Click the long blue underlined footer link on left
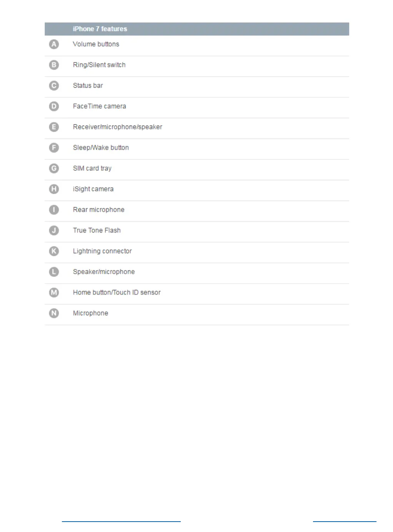The height and width of the screenshot is (532, 393). [x=121, y=520]
